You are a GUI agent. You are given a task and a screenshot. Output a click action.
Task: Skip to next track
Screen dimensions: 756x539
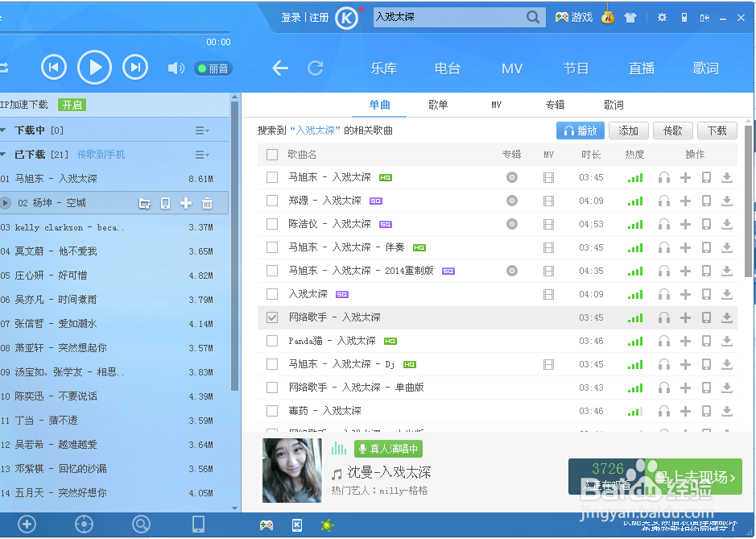(x=135, y=68)
